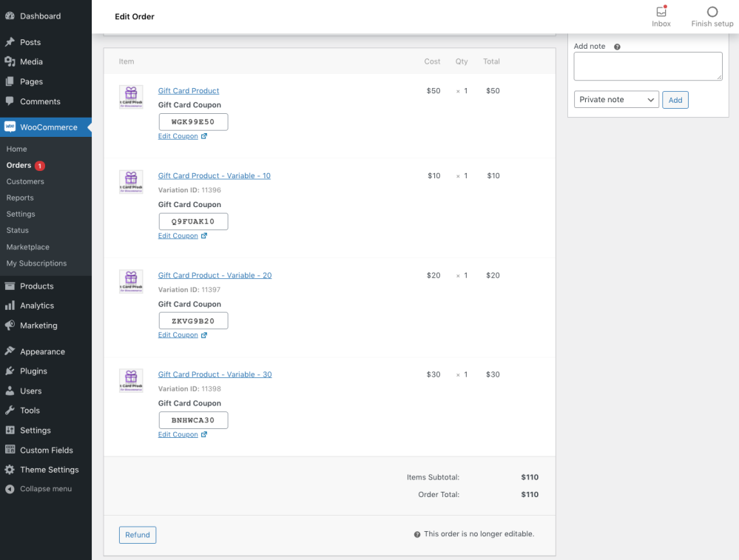739x560 pixels.
Task: Open the Products menu
Action: pos(36,286)
